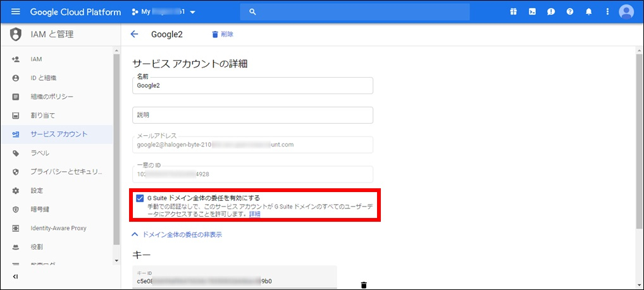The width and height of the screenshot is (644, 290).
Task: Click the user account avatar
Action: pyautogui.click(x=626, y=12)
